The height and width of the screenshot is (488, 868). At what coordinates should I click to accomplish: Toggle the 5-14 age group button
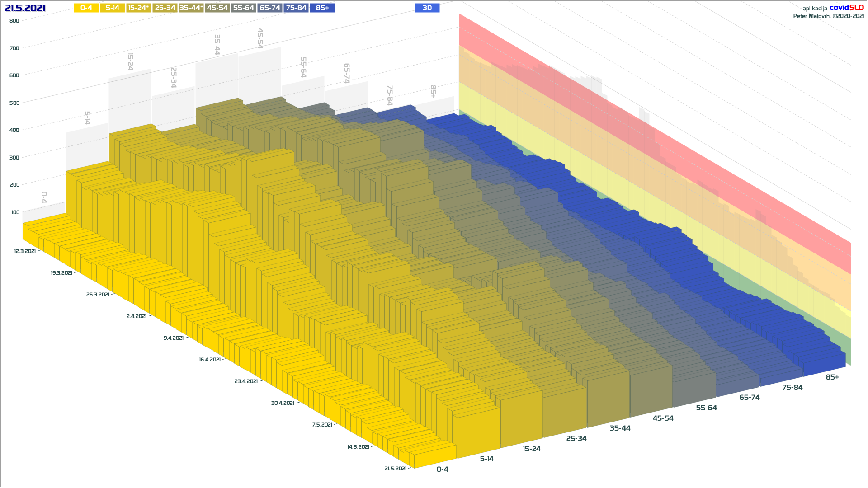[x=112, y=8]
